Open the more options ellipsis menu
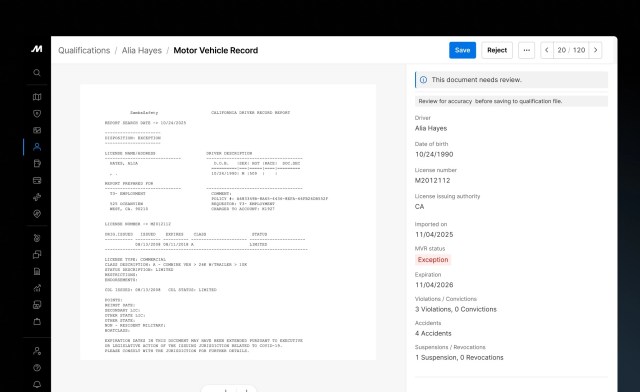This screenshot has width=640, height=392. pos(527,50)
